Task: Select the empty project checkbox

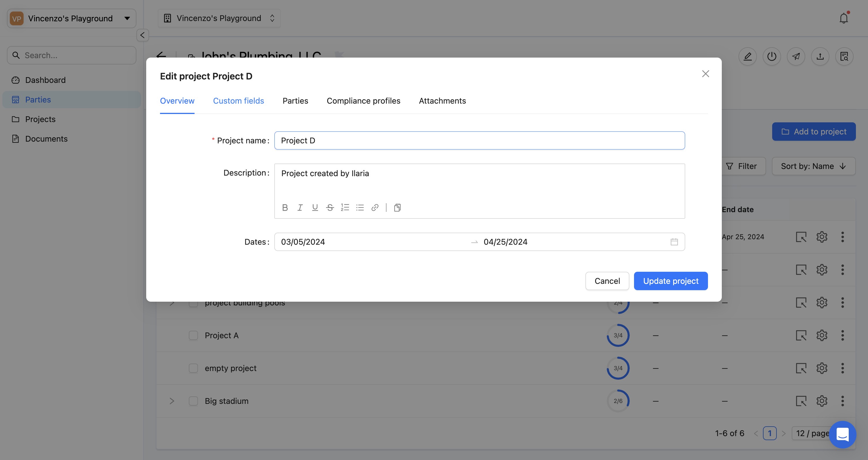Action: [193, 368]
